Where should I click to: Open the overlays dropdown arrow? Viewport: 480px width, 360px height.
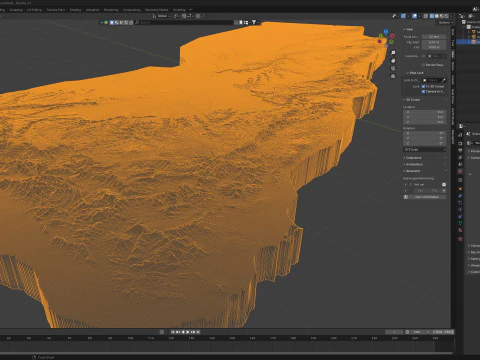[x=419, y=16]
